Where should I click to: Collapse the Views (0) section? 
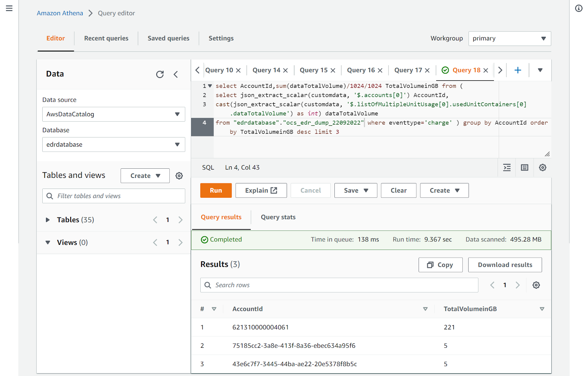(x=48, y=243)
